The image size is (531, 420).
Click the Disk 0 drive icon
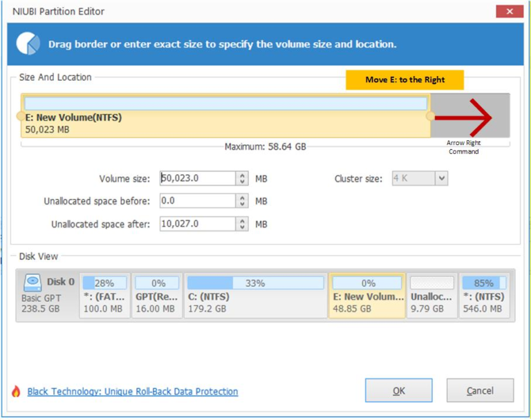[32, 283]
